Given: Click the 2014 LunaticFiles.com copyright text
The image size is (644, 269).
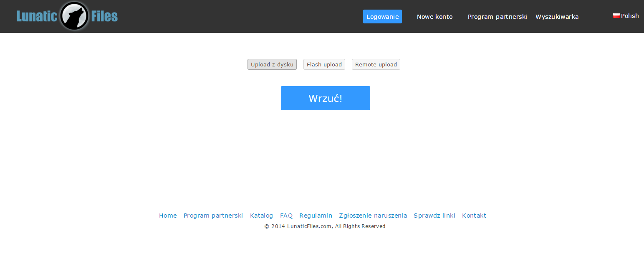Looking at the screenshot, I should pos(325,226).
